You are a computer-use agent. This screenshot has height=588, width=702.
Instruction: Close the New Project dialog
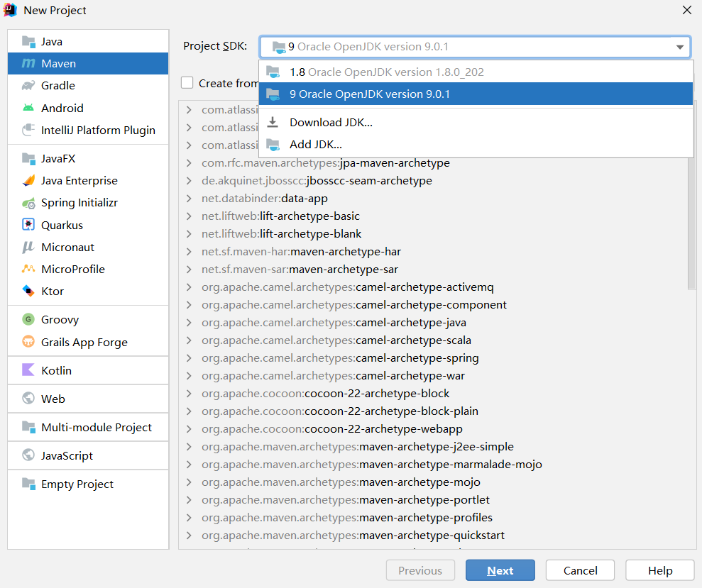(687, 10)
